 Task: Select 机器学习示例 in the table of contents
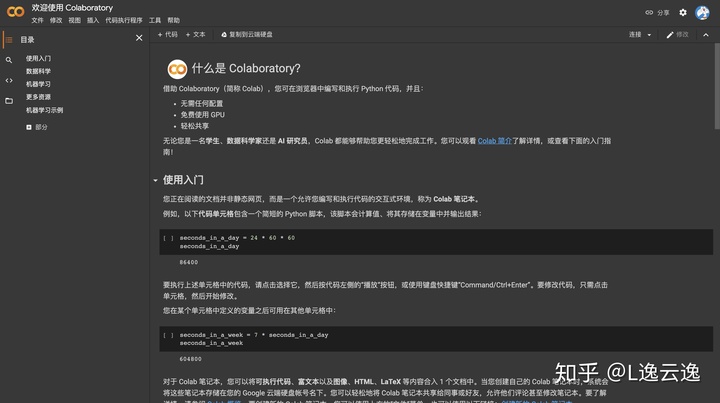point(45,110)
